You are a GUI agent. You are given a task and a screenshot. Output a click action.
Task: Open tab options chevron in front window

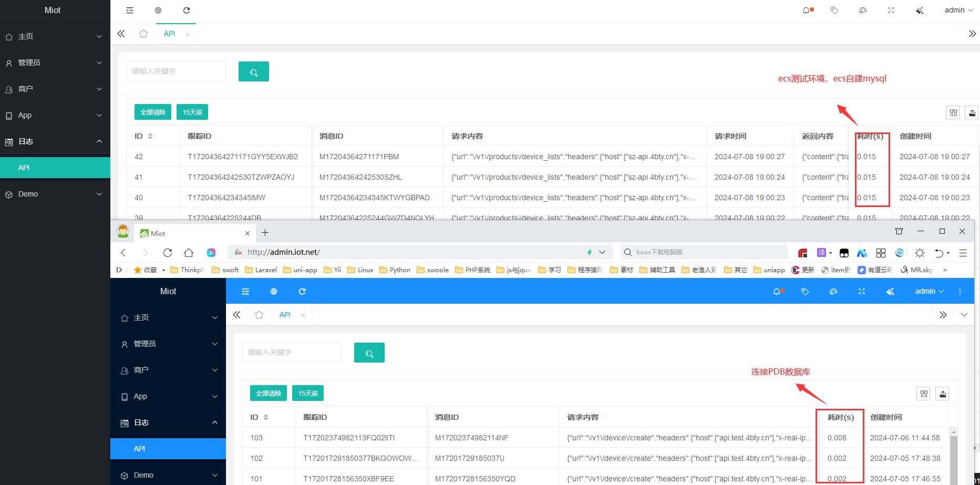point(964,315)
